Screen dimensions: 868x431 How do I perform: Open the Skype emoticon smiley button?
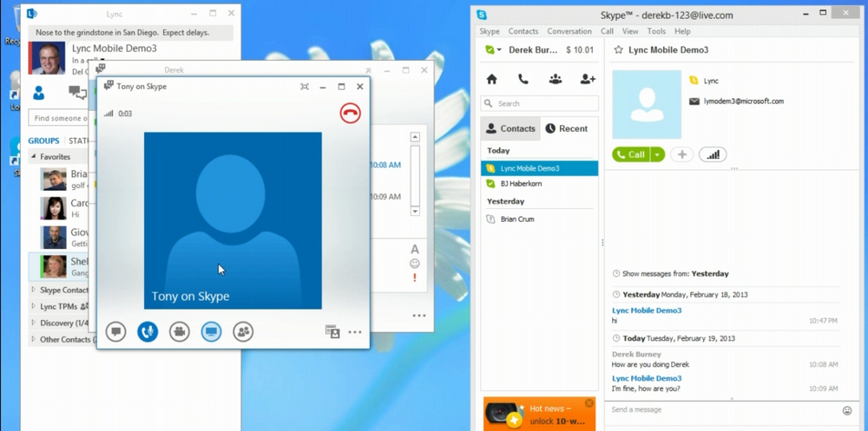tap(847, 410)
